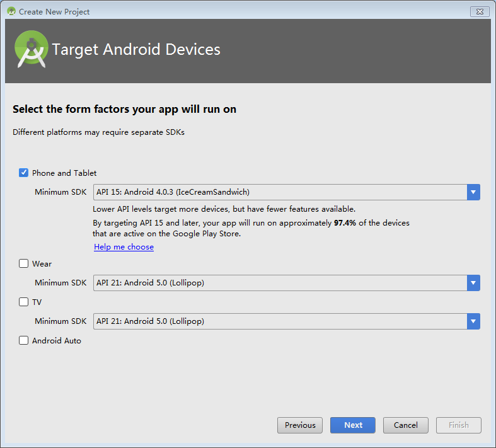Go back with the Previous button
This screenshot has width=496, height=448.
pyautogui.click(x=300, y=425)
